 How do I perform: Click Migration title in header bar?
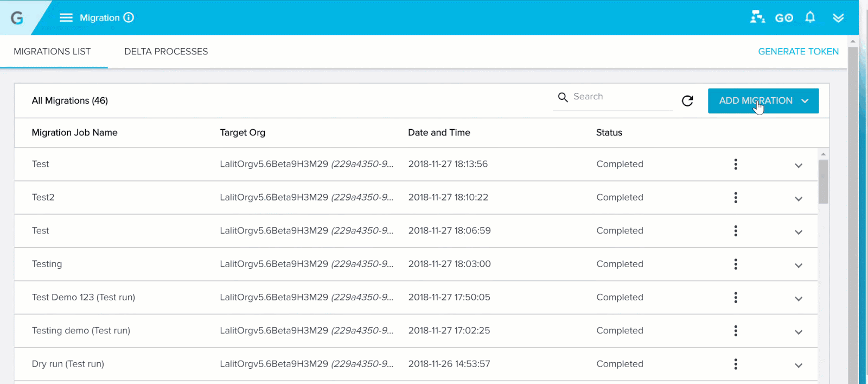point(100,18)
